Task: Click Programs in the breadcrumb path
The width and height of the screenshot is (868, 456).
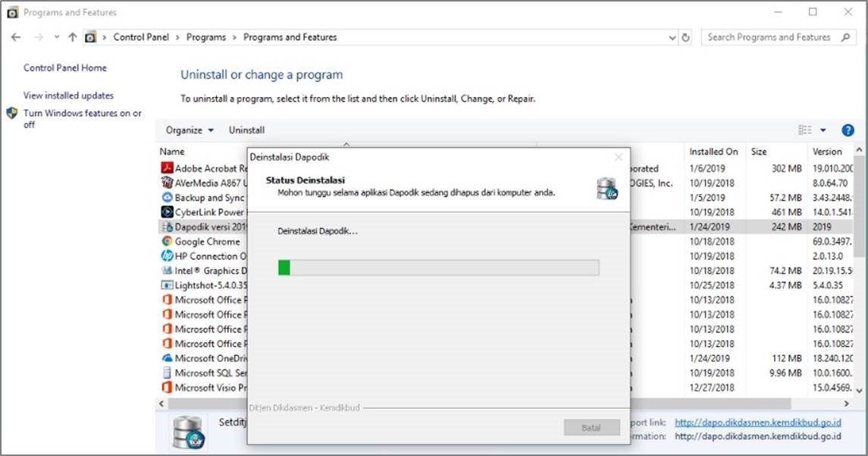Action: [x=206, y=37]
